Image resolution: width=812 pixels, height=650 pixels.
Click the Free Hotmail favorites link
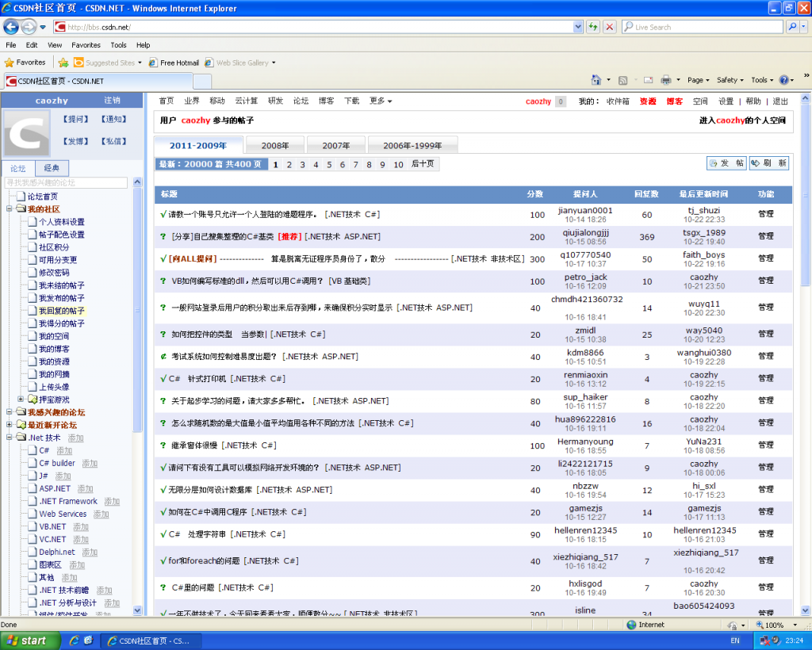click(x=174, y=63)
